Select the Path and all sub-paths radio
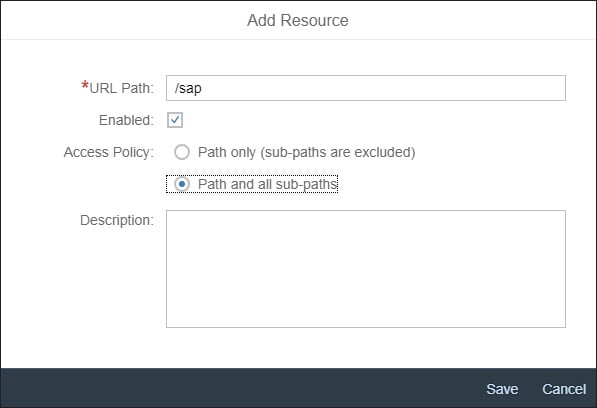The image size is (597, 408). pyautogui.click(x=182, y=184)
